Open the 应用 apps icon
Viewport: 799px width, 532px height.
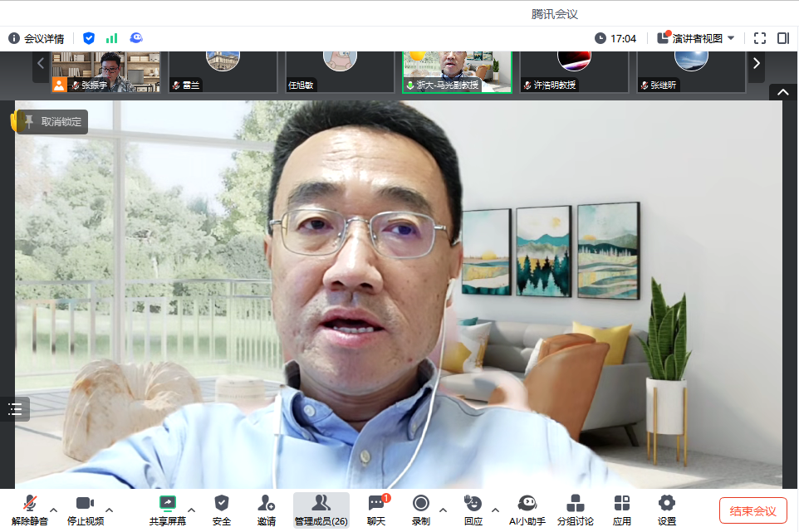(621, 509)
